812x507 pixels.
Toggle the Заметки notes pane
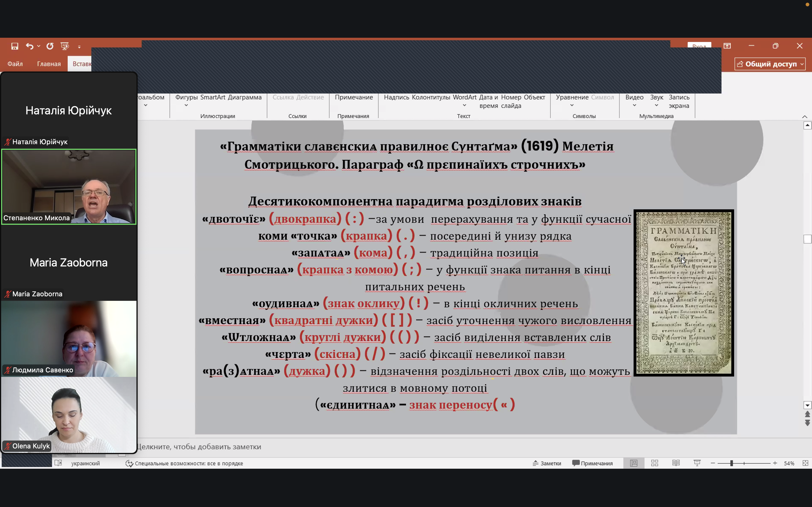[x=547, y=463]
